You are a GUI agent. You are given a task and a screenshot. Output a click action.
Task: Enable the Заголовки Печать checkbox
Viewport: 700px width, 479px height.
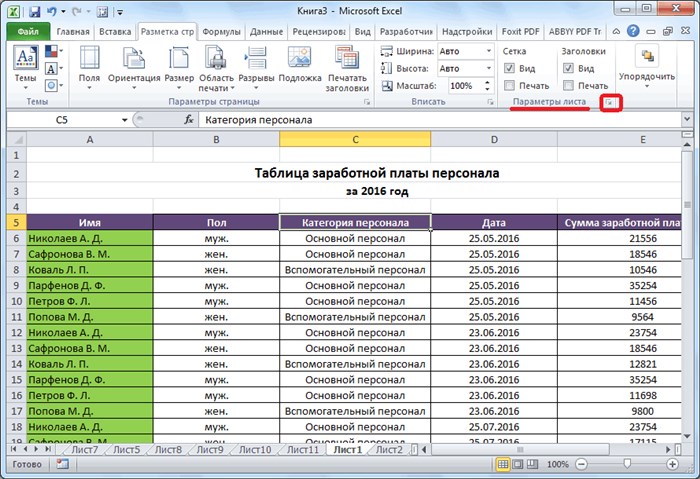click(x=568, y=85)
